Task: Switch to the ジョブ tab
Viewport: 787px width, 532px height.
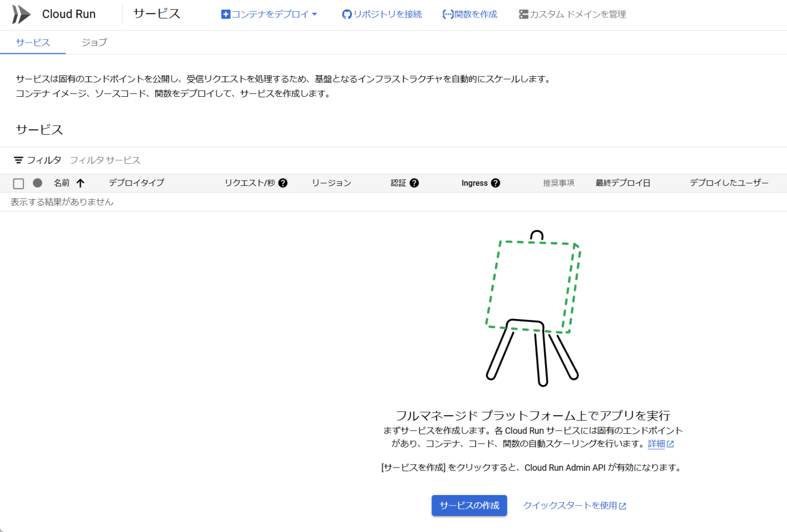Action: 94,42
